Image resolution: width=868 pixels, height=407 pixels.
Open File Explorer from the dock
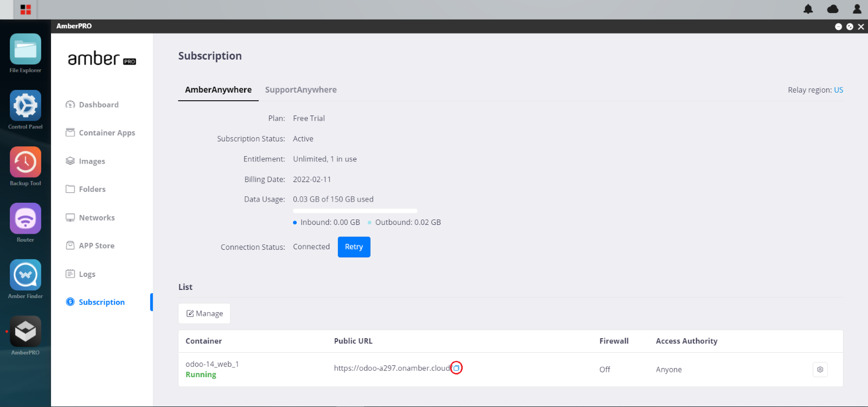(25, 49)
